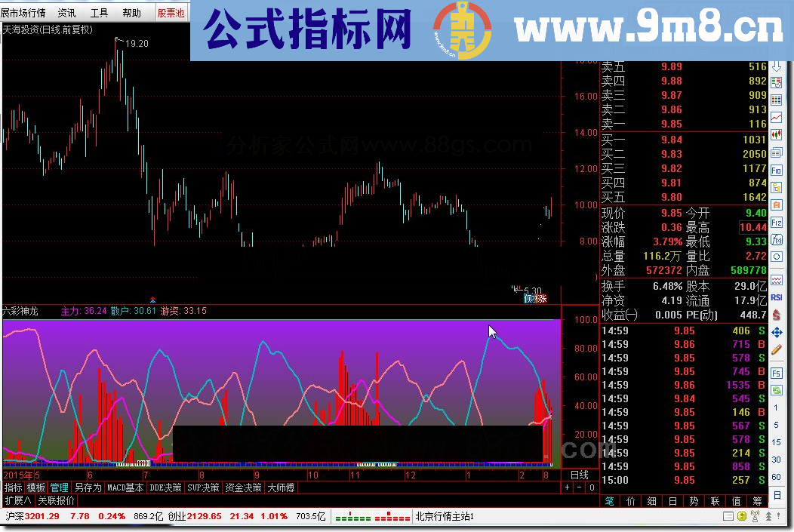Open the 工具 menu

98,12
